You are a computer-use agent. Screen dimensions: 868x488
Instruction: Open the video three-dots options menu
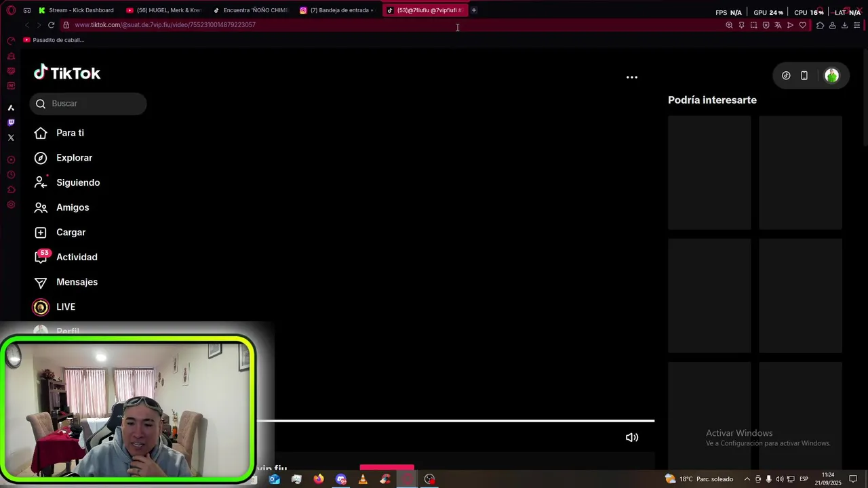tap(632, 77)
